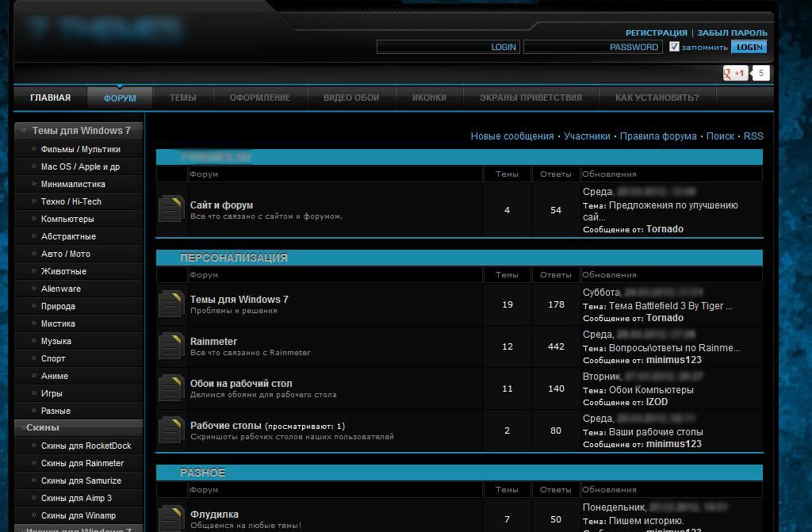Open Скины для Rainmeter in sidebar
The image size is (812, 532).
pyautogui.click(x=82, y=464)
